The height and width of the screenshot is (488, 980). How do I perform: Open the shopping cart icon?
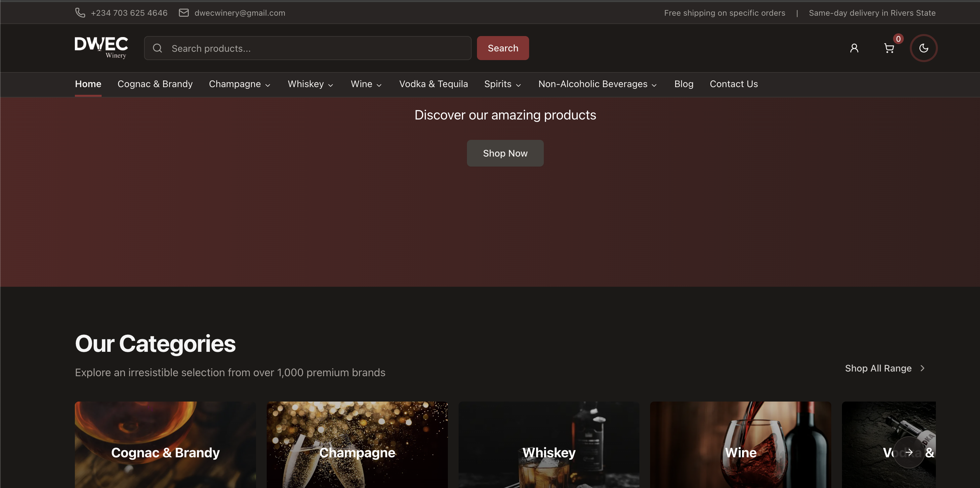[889, 48]
